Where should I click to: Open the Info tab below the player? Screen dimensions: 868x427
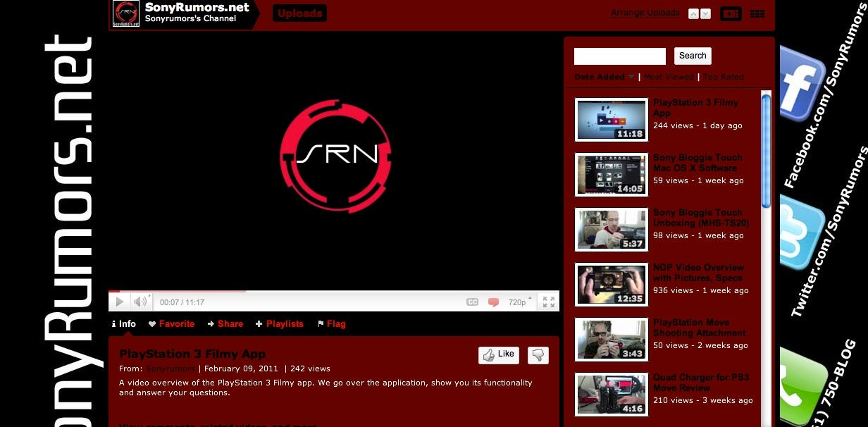[x=124, y=324]
